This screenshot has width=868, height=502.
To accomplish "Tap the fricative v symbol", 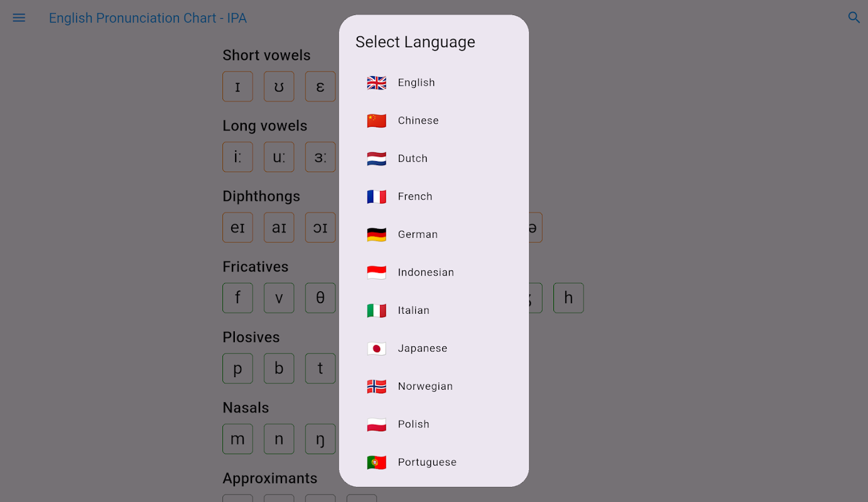I will (279, 298).
